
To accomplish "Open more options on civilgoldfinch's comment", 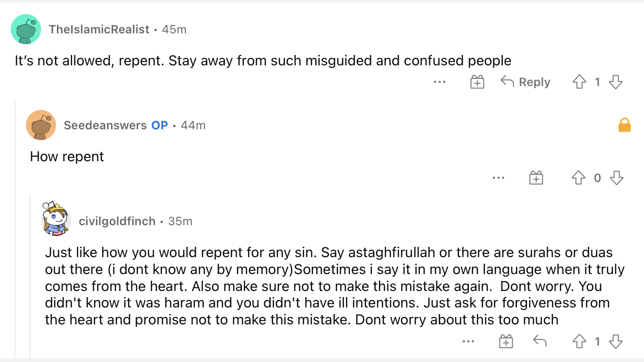I will tap(468, 342).
